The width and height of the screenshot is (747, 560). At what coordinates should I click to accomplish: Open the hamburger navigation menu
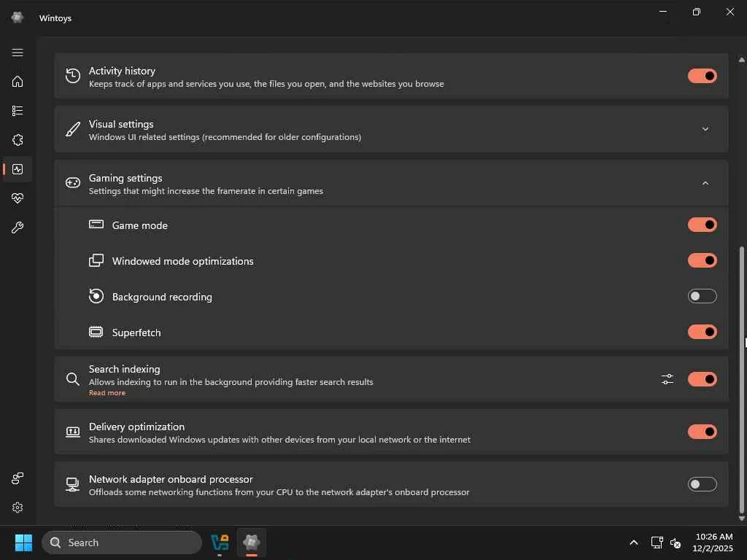coord(18,52)
